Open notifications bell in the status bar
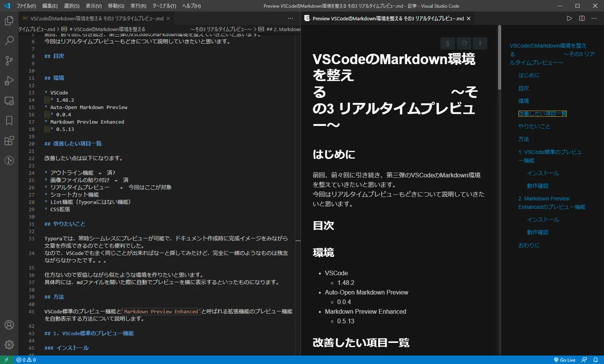The width and height of the screenshot is (604, 364). [x=595, y=360]
